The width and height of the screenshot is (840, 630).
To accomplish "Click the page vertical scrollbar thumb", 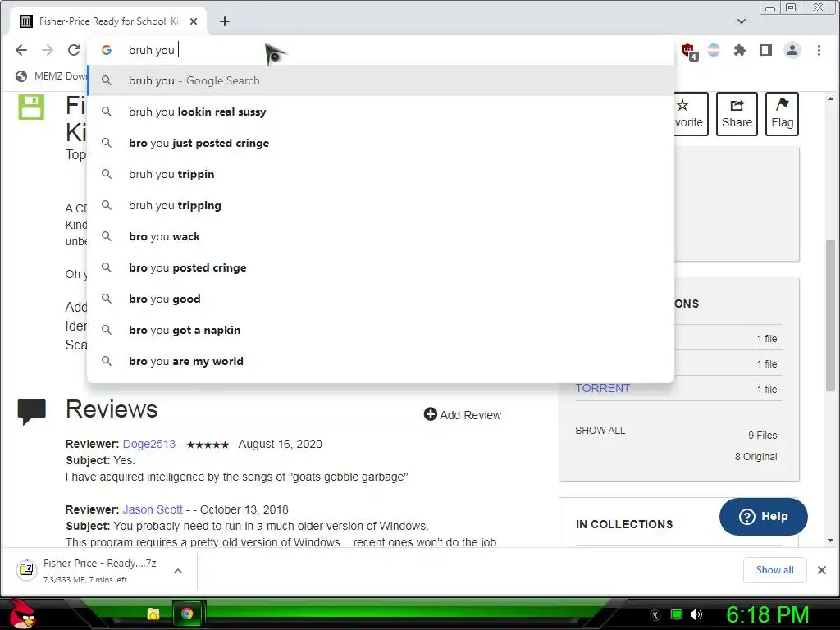I will pos(830,316).
